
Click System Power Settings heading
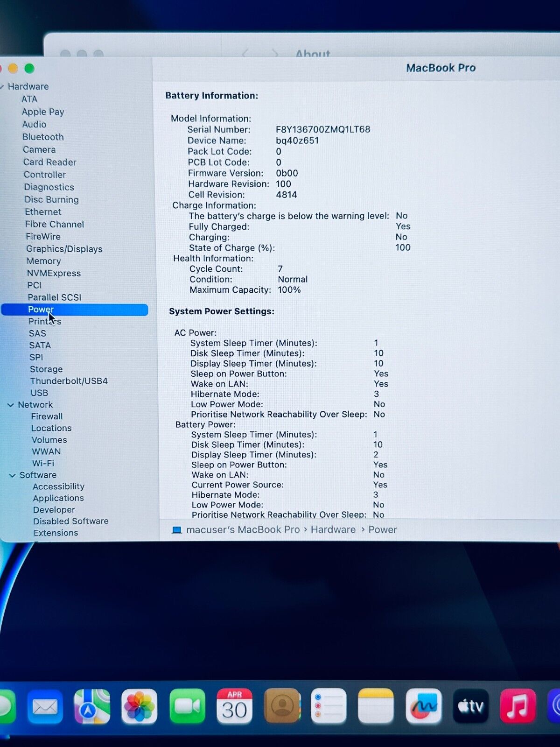(222, 311)
